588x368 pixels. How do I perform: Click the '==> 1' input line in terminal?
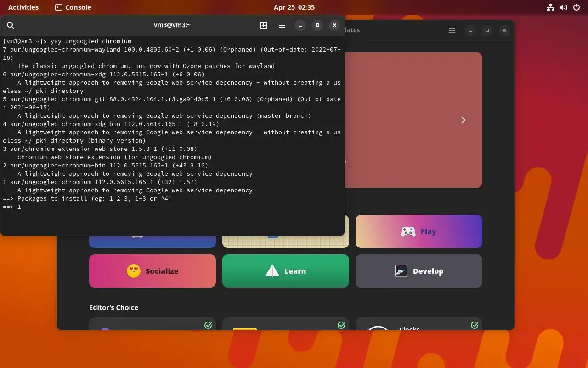pos(12,207)
